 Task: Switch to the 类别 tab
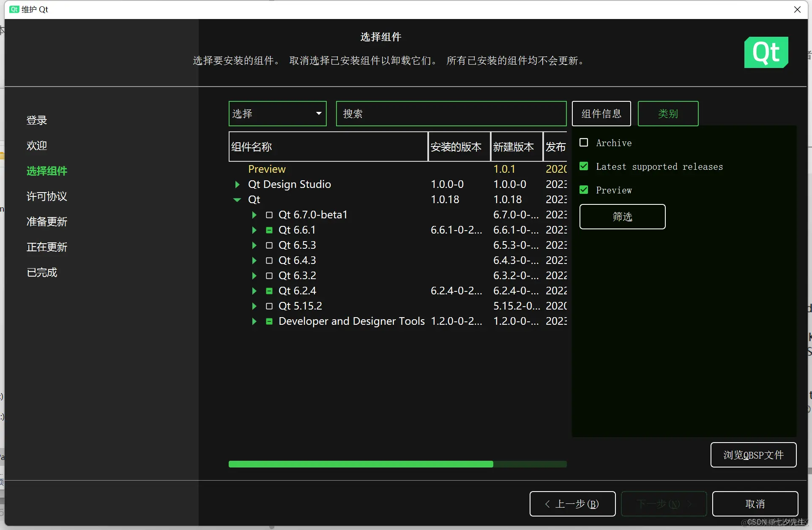[667, 114]
